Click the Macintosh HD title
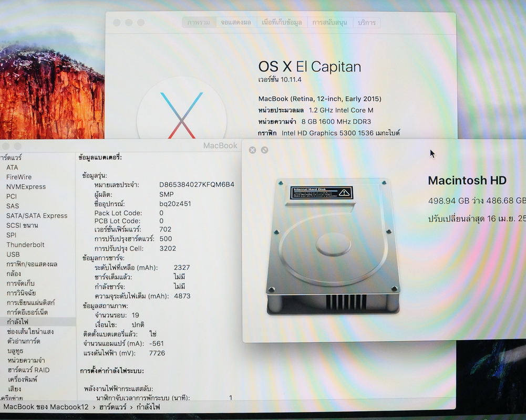This screenshot has width=526, height=420. point(467,180)
